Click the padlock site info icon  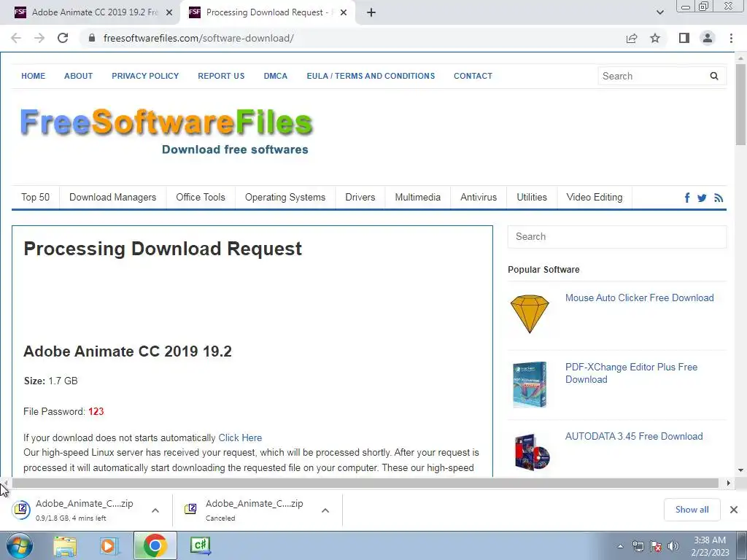point(92,38)
